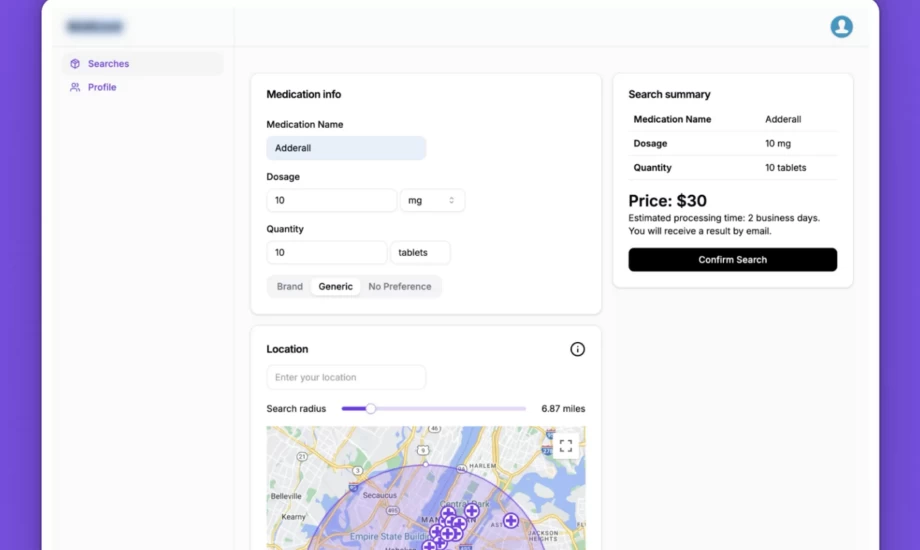
Task: Click the 6.87 miles radius value
Action: pos(563,409)
